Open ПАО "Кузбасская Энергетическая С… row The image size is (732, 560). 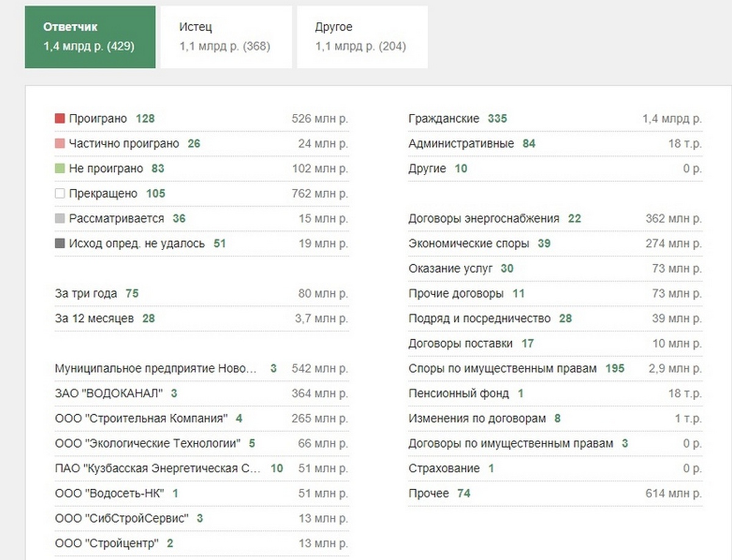pyautogui.click(x=202, y=468)
